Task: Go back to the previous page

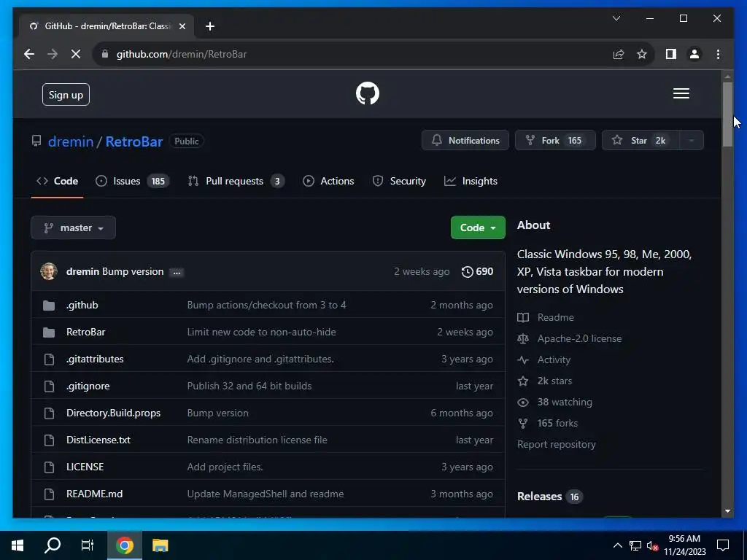Action: pyautogui.click(x=29, y=54)
